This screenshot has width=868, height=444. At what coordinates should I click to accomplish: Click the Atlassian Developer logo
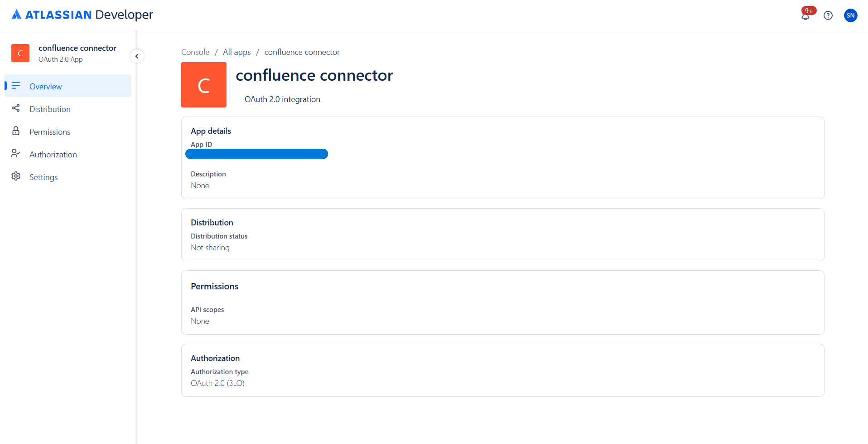tap(82, 15)
